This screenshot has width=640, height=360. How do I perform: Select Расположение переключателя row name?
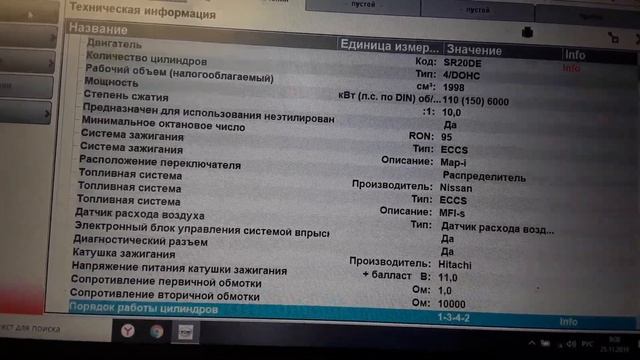tap(160, 162)
